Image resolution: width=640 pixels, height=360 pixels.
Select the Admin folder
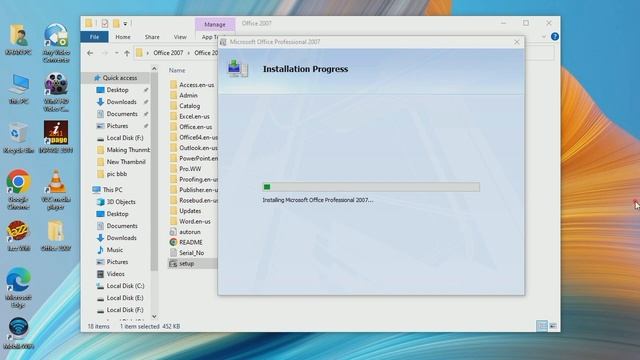[x=184, y=95]
